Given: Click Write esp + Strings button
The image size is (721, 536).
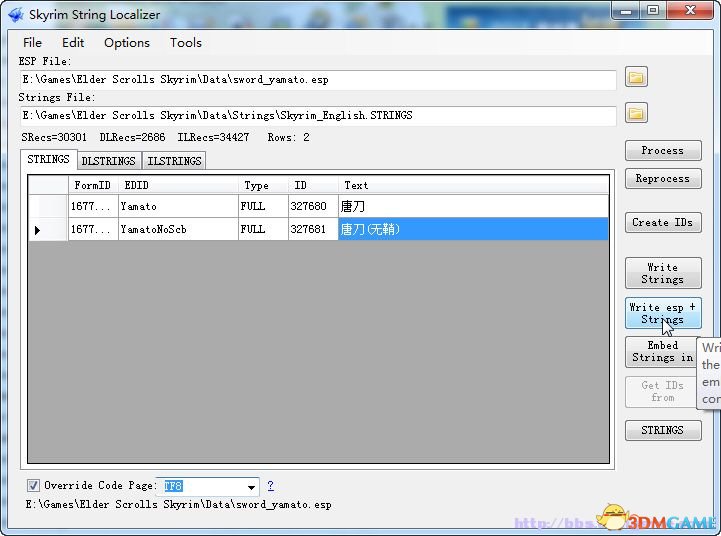Looking at the screenshot, I should pyautogui.click(x=663, y=313).
